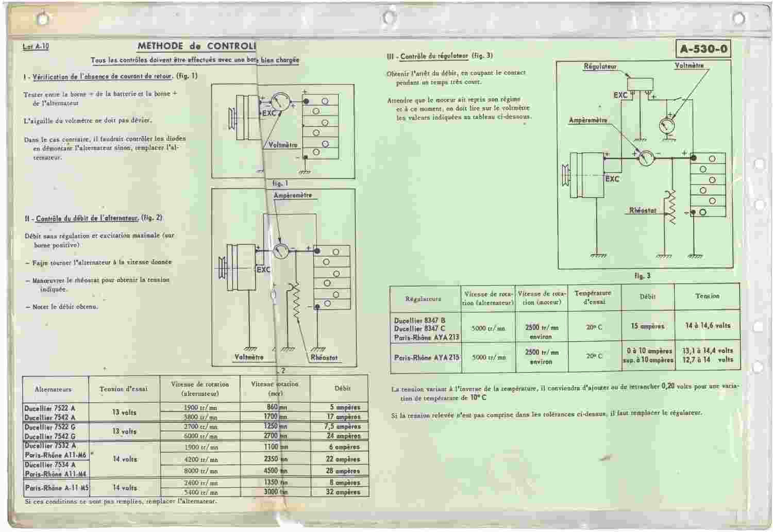Click the 'Voltmètre' label in fig. 3
This screenshot has width=773, height=532.
click(x=689, y=65)
